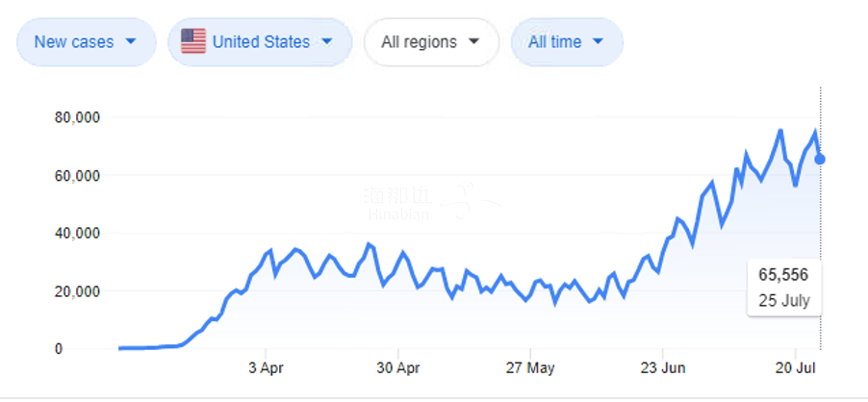Click the 23 Jun date label
Viewport: 868px width, 402px height.
tap(662, 367)
